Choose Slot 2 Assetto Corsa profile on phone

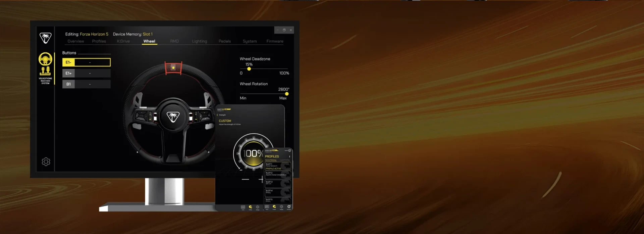tap(277, 174)
